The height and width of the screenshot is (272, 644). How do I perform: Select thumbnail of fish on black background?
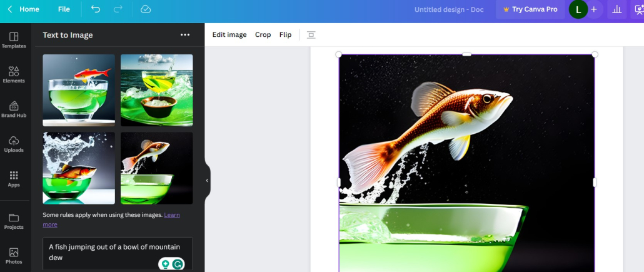point(156,168)
